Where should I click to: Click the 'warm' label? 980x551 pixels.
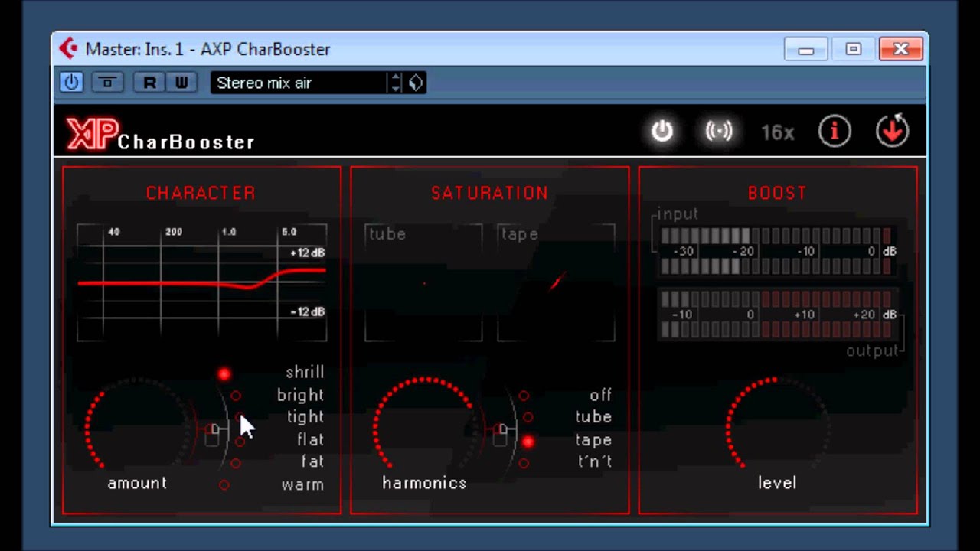[x=302, y=484]
